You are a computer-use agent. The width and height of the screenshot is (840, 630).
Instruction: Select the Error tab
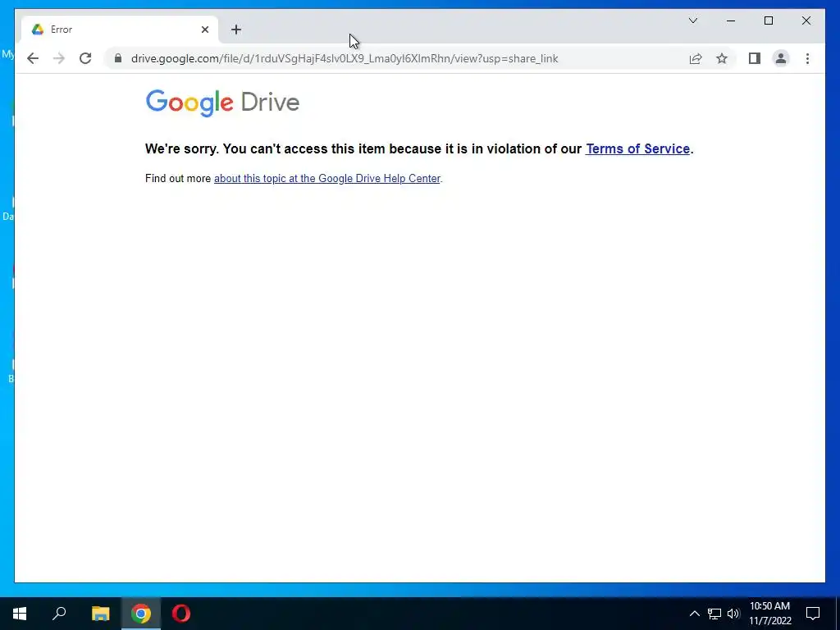tap(120, 30)
